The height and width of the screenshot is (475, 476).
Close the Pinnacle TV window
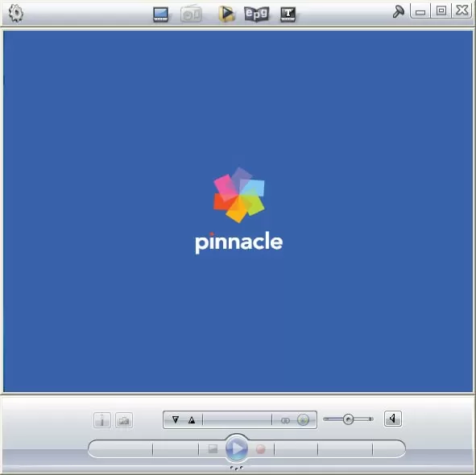point(462,10)
